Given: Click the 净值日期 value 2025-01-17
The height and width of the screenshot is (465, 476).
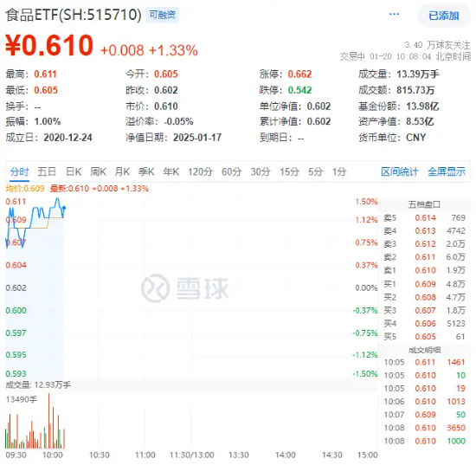Looking at the screenshot, I should 197,138.
